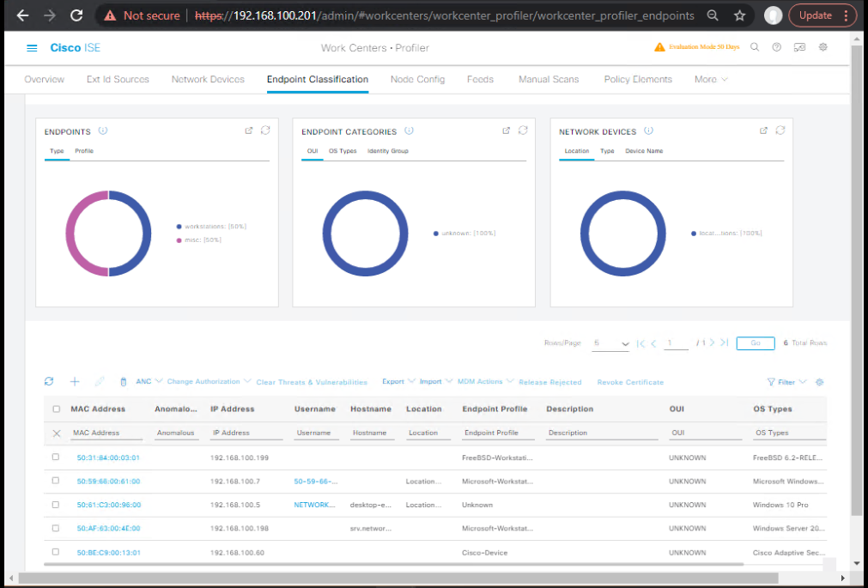This screenshot has height=588, width=868.
Task: Select the checkbox for 50:BE:C9:00:13:01 row
Action: pos(56,552)
